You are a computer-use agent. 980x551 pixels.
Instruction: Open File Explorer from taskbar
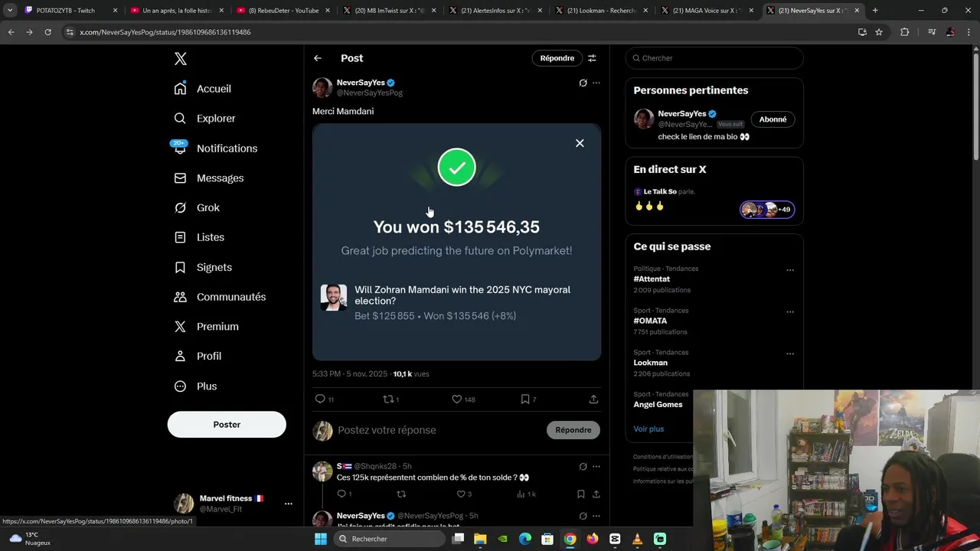point(480,539)
